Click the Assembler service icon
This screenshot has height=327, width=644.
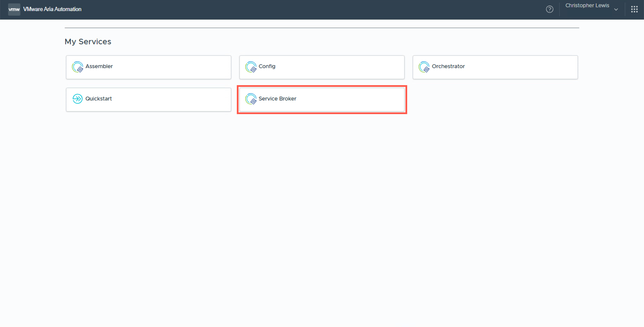[78, 67]
